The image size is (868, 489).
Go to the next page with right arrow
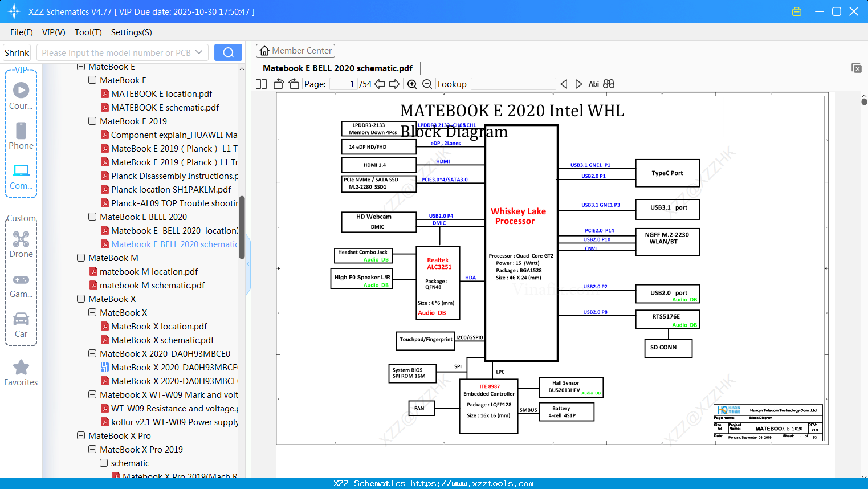[394, 84]
